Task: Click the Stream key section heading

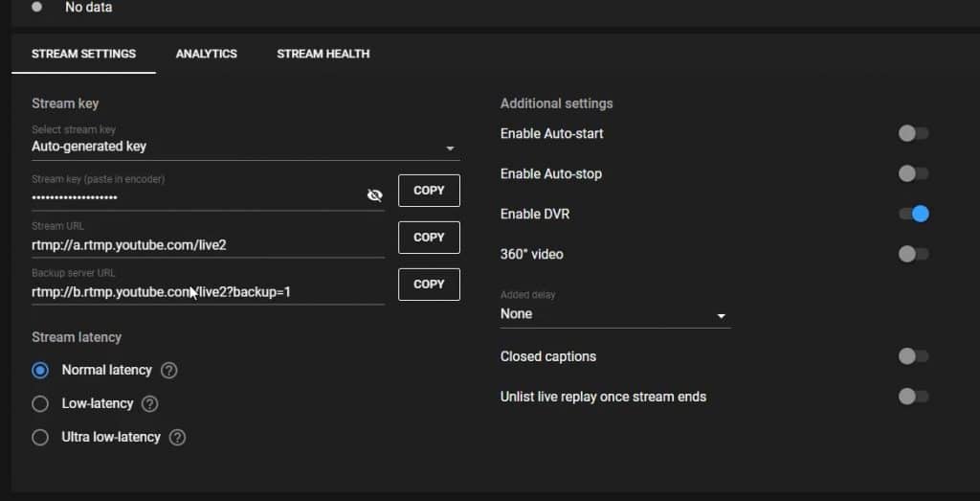Action: pos(65,103)
